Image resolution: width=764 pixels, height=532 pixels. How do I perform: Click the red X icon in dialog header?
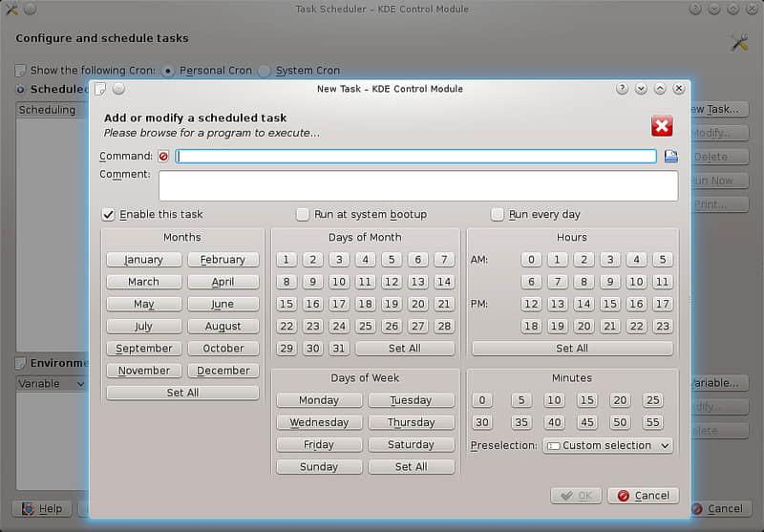click(x=662, y=126)
